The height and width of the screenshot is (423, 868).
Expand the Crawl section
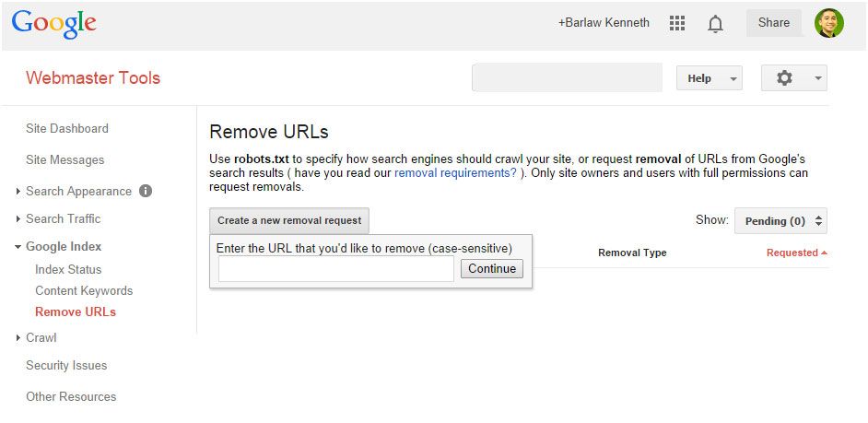point(18,337)
